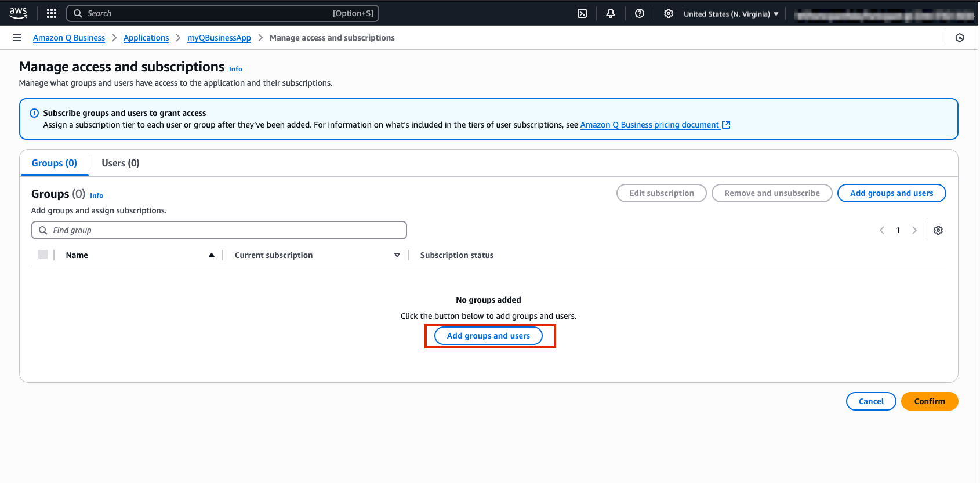Open the United States (N. Virginia) region dropdown

point(731,14)
